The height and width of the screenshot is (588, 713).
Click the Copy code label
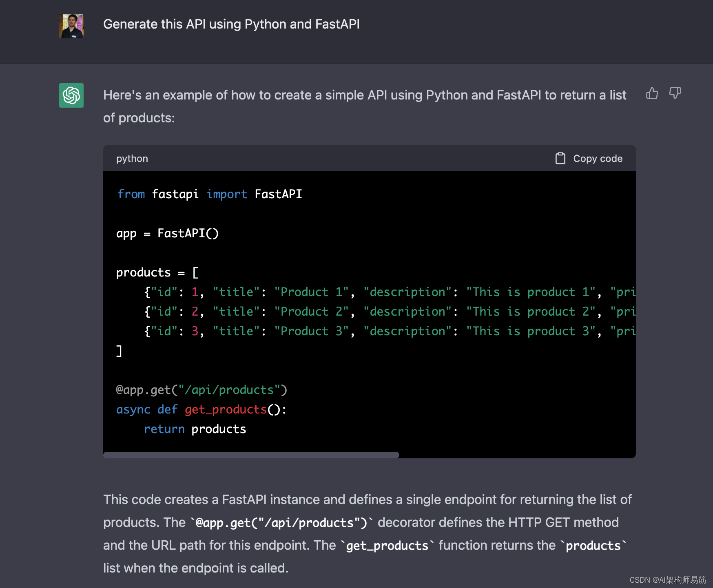(x=598, y=159)
